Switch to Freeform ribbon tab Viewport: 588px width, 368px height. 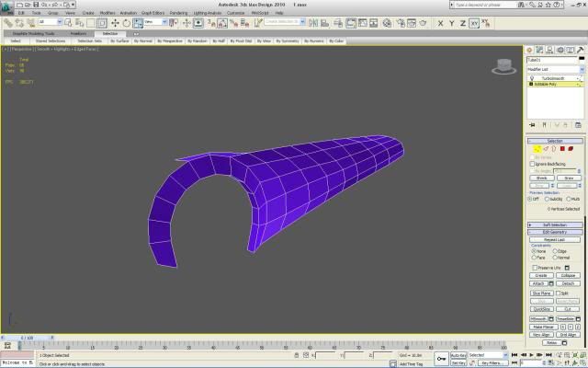click(78, 33)
